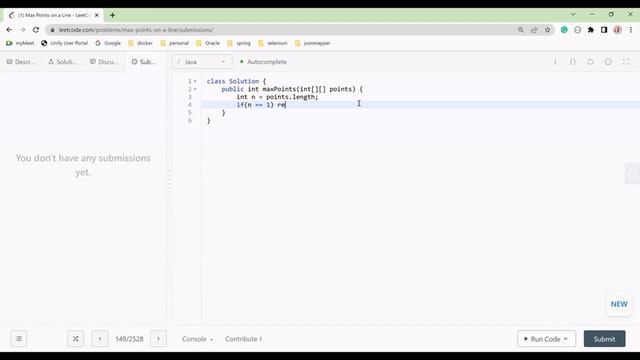Toggle the browser side panel icon
Image resolution: width=640 pixels, height=360 pixels.
604,30
